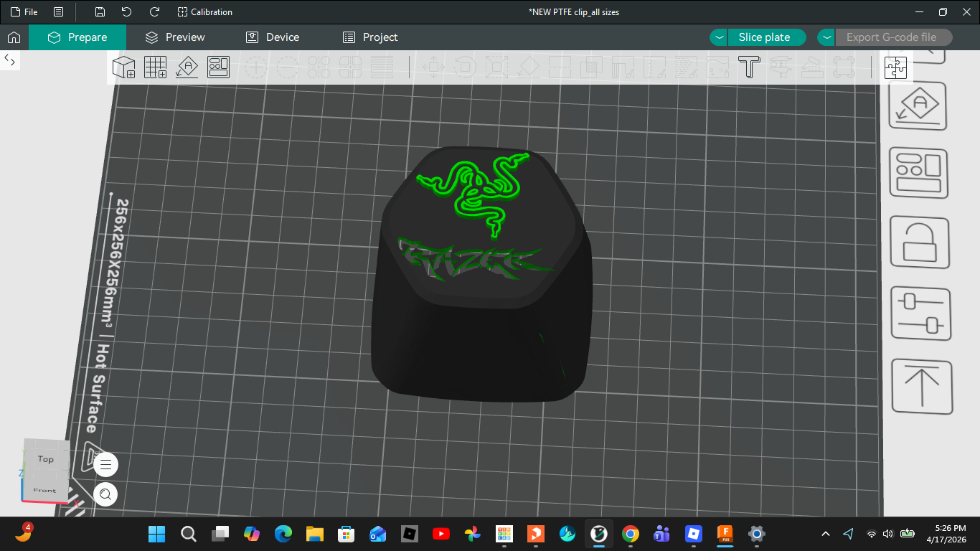Open File Explorer from the taskbar
Screen dimensions: 980x551
(314, 534)
